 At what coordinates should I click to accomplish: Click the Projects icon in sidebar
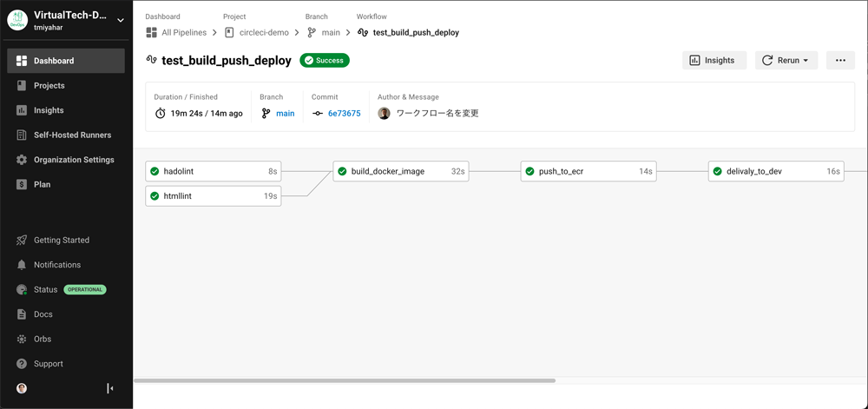pyautogui.click(x=22, y=86)
